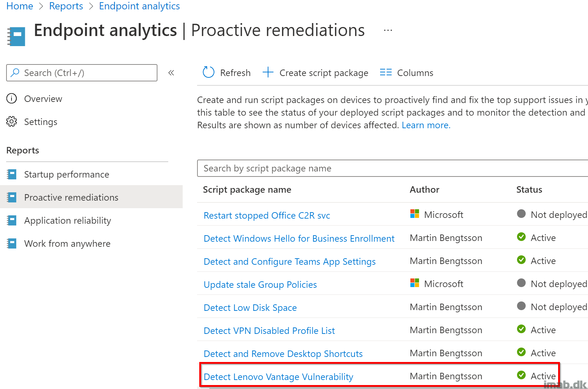Image resolution: width=588 pixels, height=389 pixels.
Task: Click the search magnifier icon in sidebar
Action: coord(15,73)
